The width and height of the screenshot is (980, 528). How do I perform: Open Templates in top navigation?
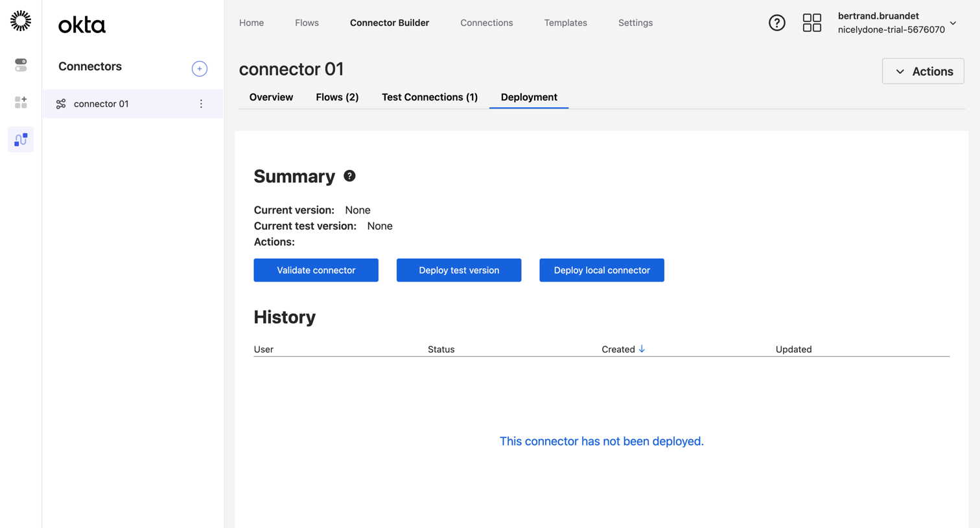point(566,23)
